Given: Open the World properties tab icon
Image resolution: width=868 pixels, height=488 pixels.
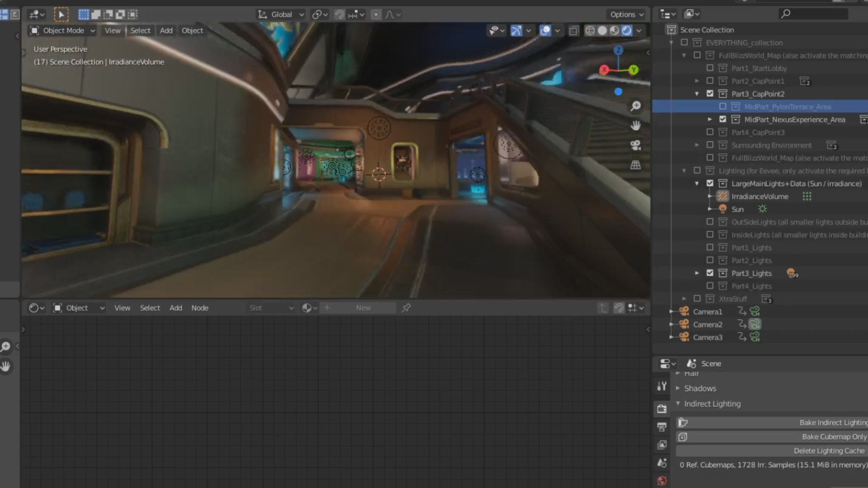Looking at the screenshot, I should pos(662,481).
